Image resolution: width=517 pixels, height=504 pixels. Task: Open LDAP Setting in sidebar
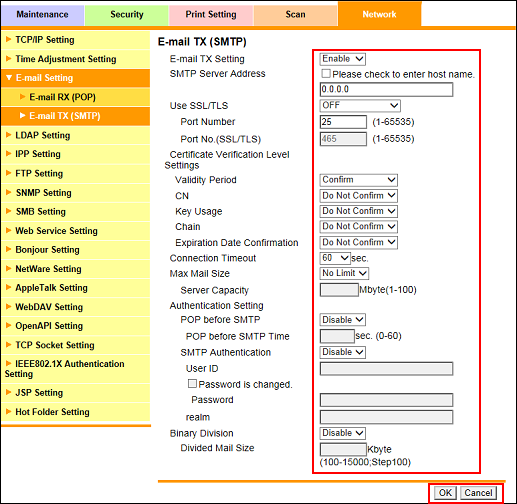point(76,135)
